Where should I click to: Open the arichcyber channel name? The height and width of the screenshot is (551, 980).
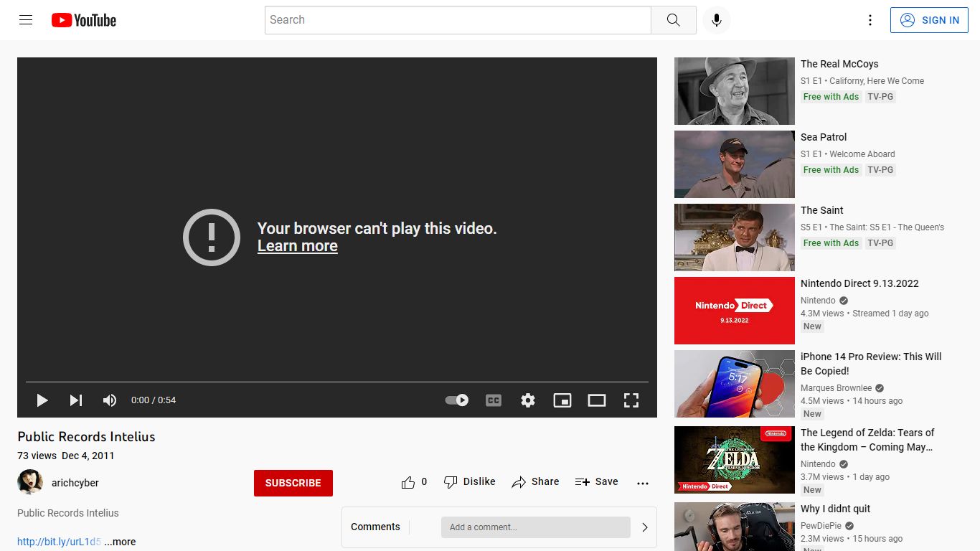[75, 483]
